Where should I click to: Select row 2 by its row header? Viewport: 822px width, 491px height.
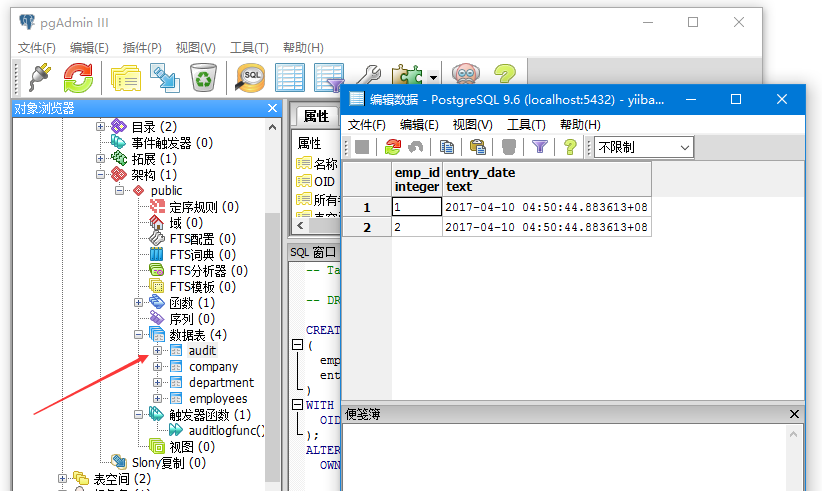[366, 227]
